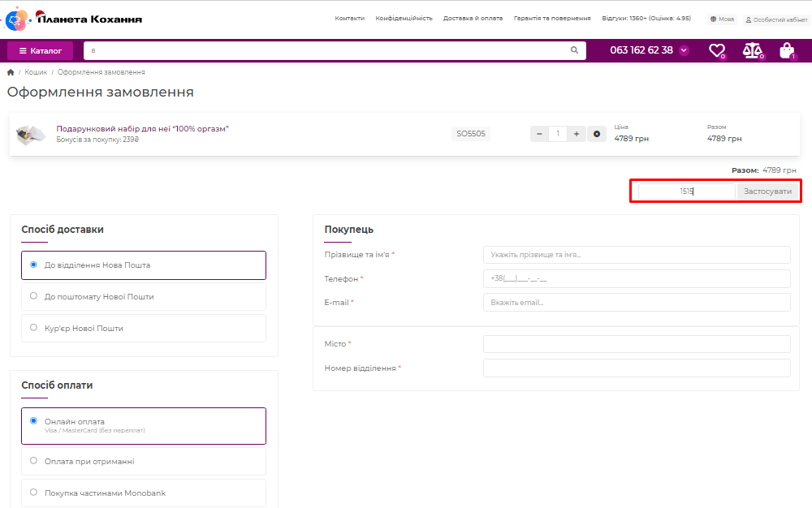The image size is (812, 508).
Task: Increase product quantity with plus button
Action: point(576,134)
